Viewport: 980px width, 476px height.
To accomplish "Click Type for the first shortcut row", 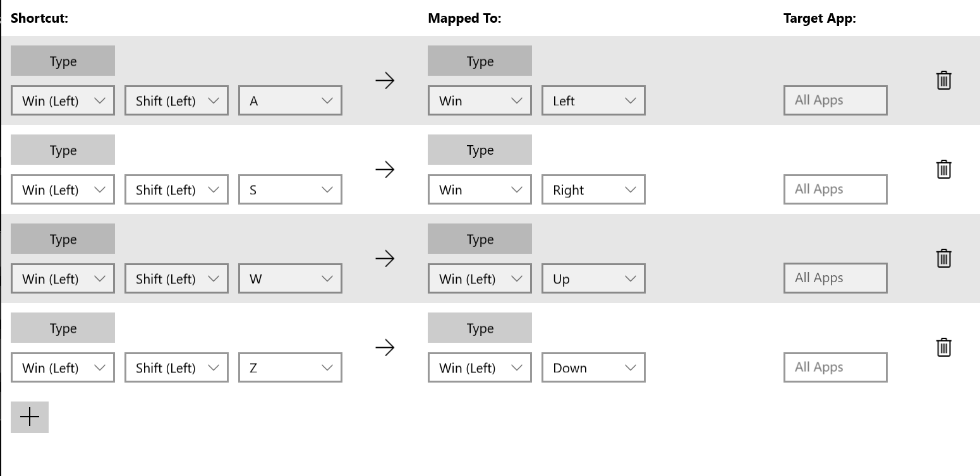I will 63,61.
